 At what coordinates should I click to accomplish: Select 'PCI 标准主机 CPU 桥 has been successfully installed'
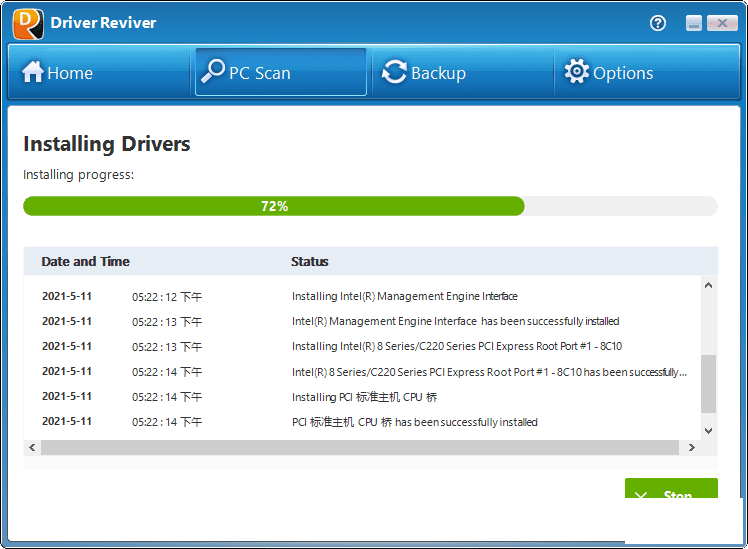click(x=363, y=422)
